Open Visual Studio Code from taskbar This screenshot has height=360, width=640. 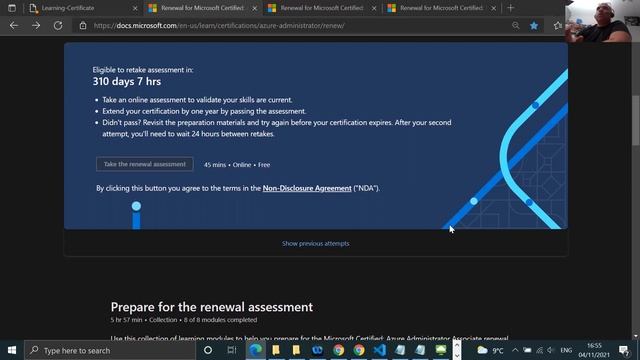coord(379,350)
